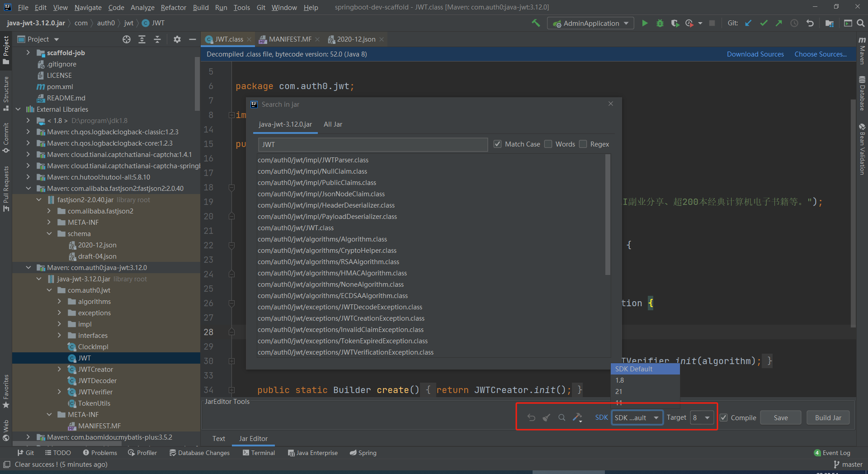Open Search Everywhere magnifier in toolbar

pos(861,23)
